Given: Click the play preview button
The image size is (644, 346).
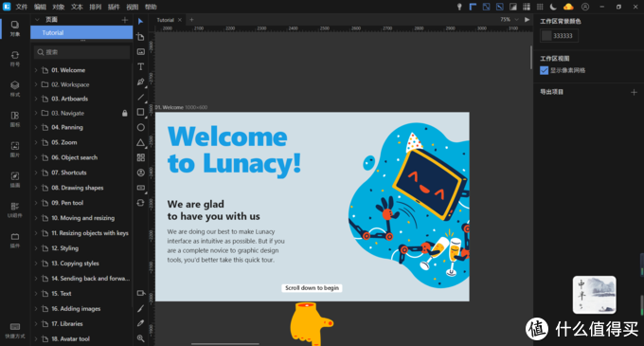Looking at the screenshot, I should (527, 20).
